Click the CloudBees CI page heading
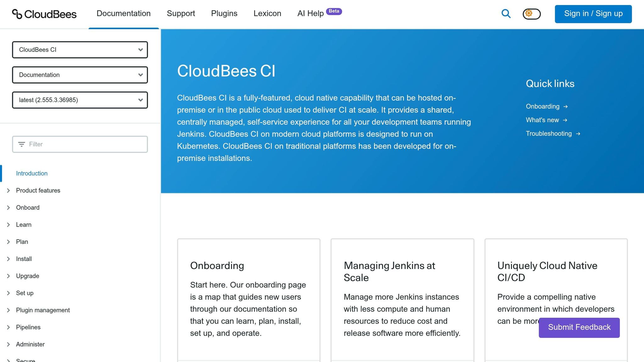The image size is (644, 362). click(226, 71)
